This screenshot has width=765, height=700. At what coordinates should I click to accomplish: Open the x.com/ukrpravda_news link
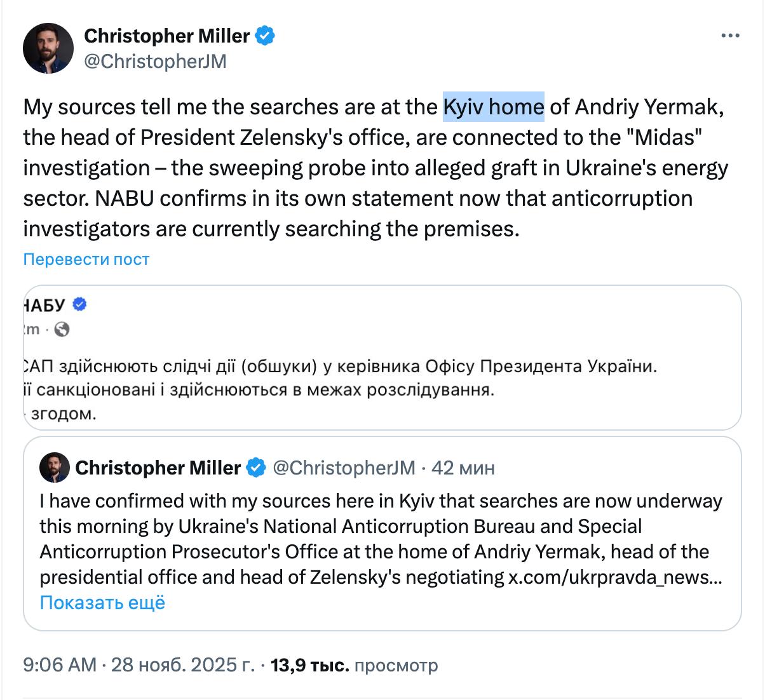pos(614,577)
